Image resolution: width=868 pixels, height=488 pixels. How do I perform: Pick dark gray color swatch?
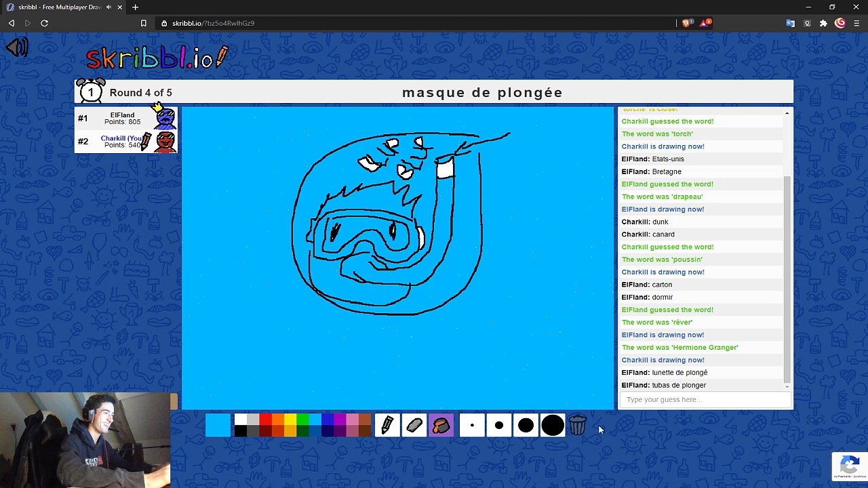[x=253, y=432]
